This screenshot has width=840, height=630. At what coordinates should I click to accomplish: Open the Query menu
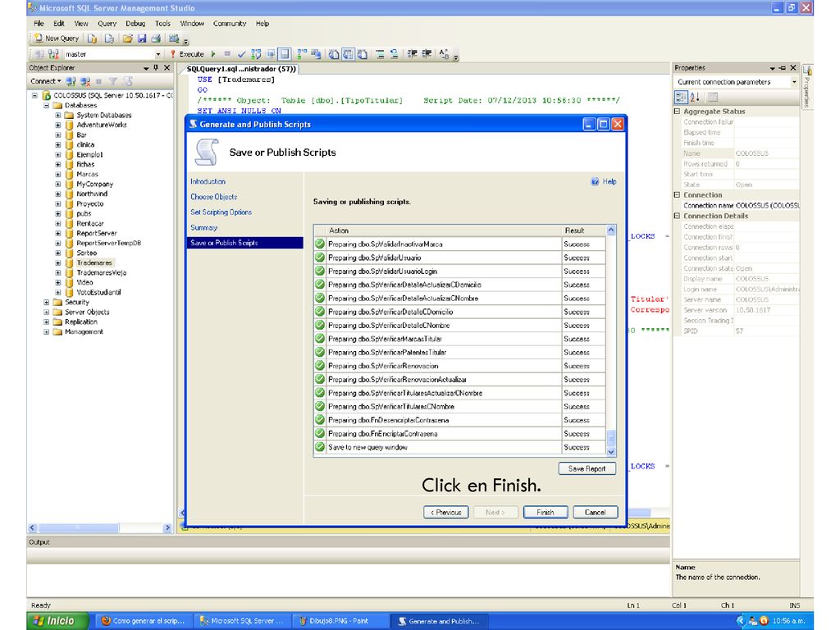[107, 24]
